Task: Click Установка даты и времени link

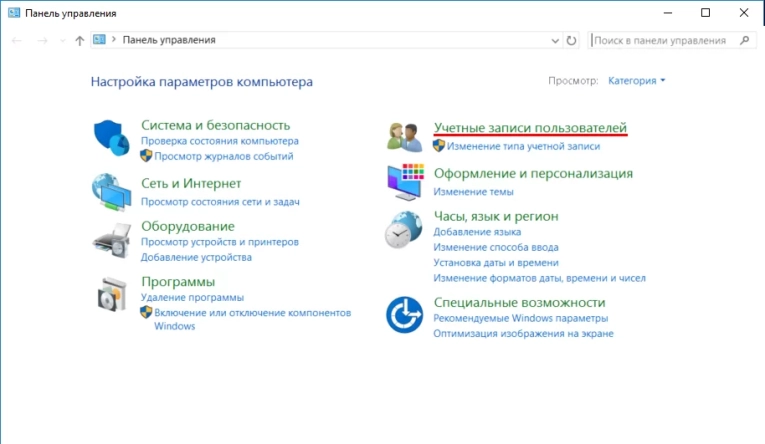Action: 496,262
